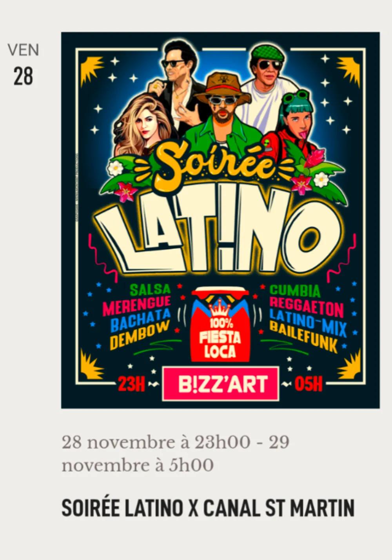Click the man with brown hat illustration
Screen dimensions: 392x560
(223, 114)
